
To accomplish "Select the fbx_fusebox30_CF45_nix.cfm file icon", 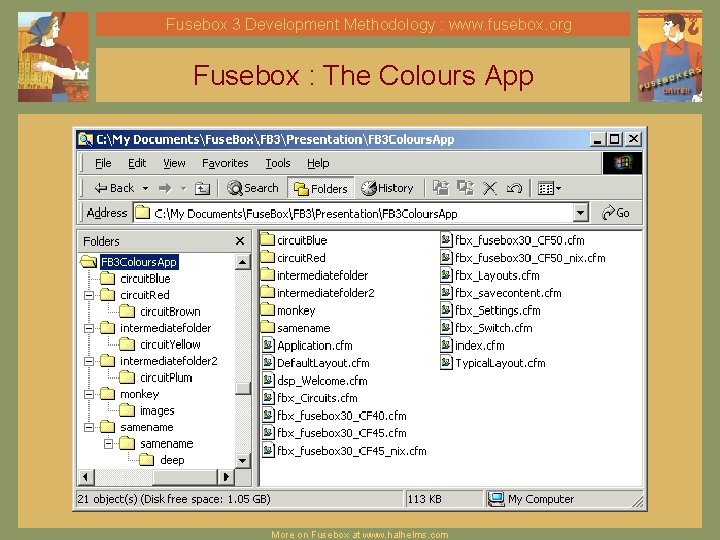I will tap(268, 450).
